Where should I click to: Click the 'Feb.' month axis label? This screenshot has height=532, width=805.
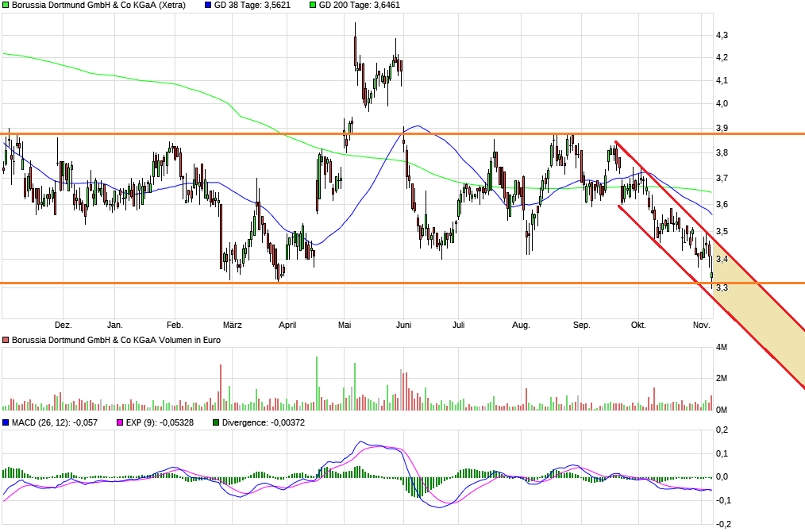click(x=175, y=325)
